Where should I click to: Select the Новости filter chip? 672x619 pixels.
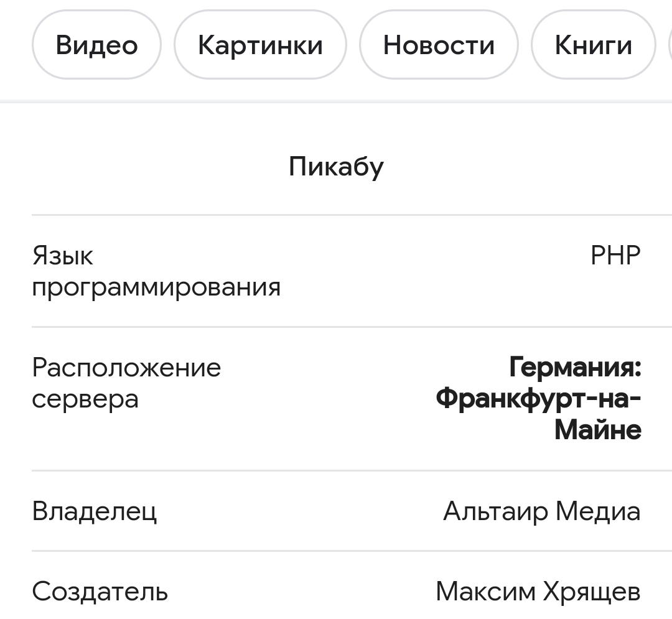(x=439, y=45)
